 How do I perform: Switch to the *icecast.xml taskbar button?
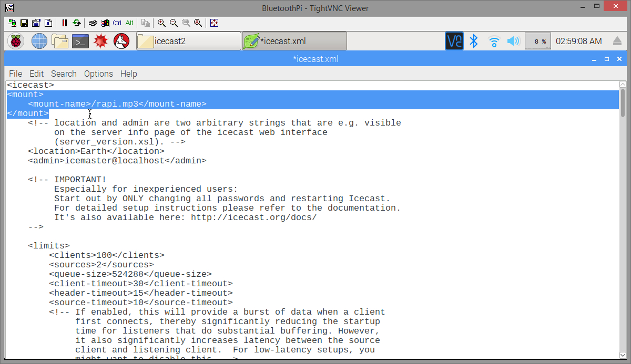point(294,41)
